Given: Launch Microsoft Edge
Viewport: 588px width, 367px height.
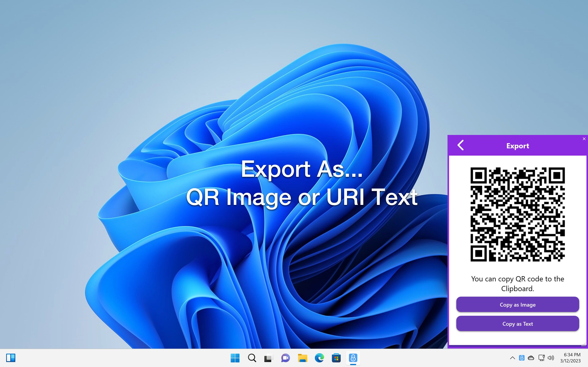Looking at the screenshot, I should coord(319,358).
